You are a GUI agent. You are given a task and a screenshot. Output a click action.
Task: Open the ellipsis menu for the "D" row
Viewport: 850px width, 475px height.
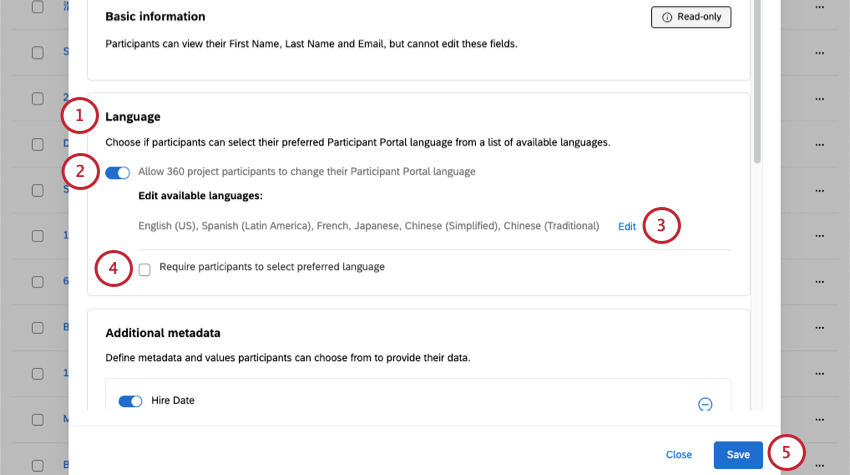tap(820, 144)
